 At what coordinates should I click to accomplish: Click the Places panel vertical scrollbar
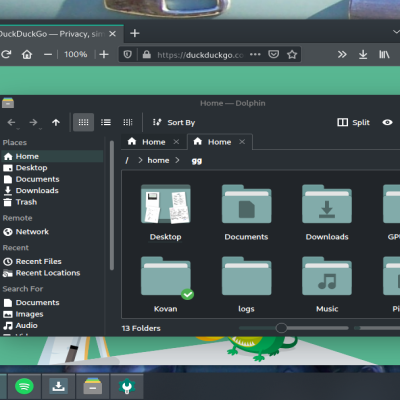pyautogui.click(x=112, y=205)
